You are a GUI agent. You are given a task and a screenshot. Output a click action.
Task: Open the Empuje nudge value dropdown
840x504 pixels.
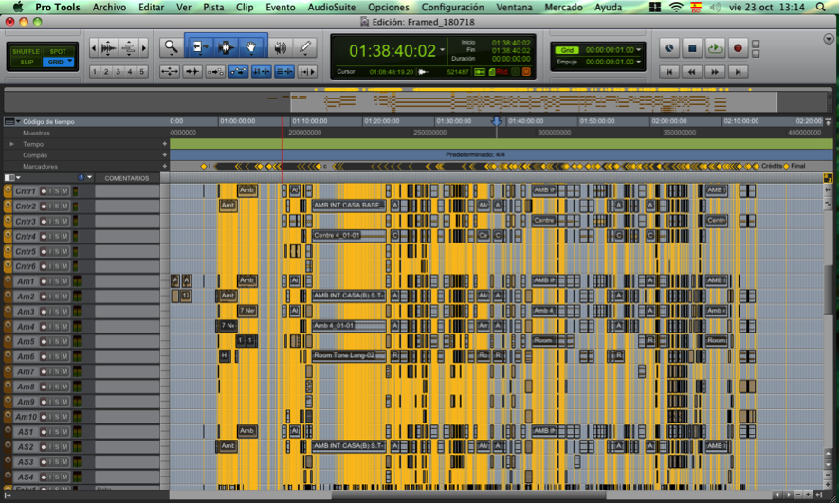tap(639, 62)
